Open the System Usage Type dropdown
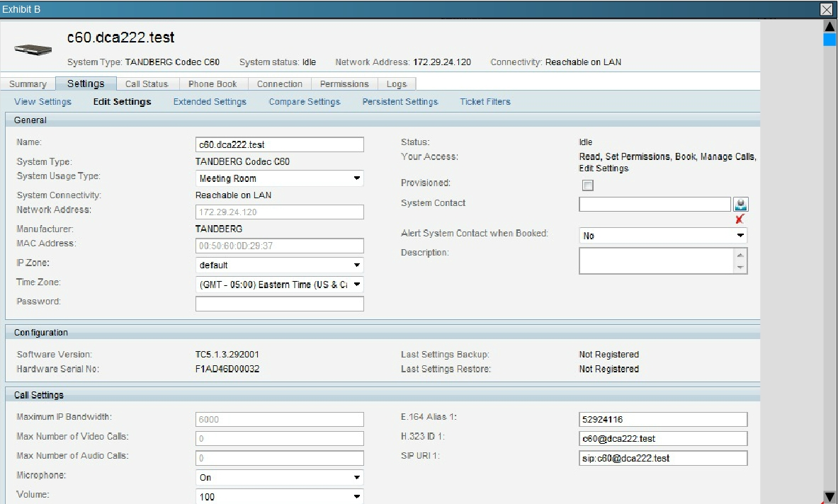This screenshot has height=504, width=838. click(279, 178)
